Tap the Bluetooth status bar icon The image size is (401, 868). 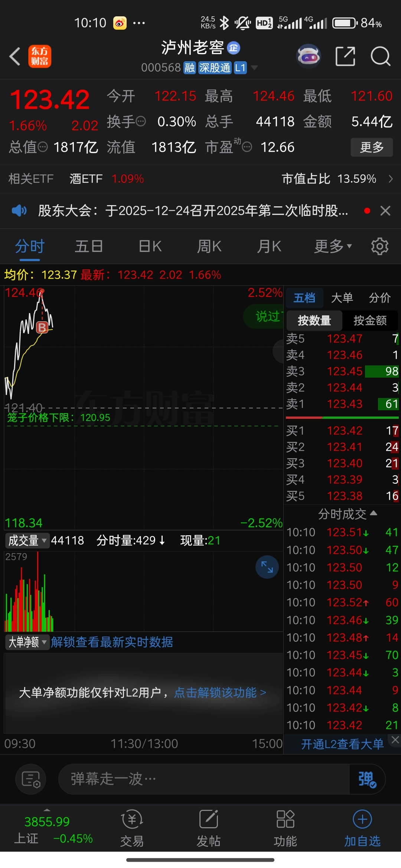point(224,23)
